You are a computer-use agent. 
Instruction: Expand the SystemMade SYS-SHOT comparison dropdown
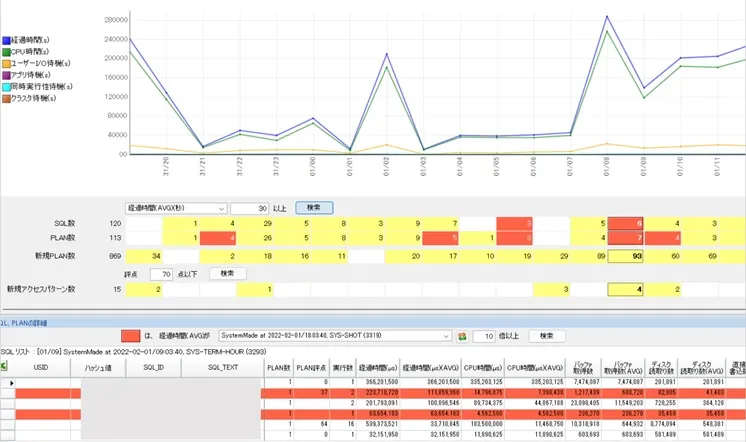pos(446,335)
